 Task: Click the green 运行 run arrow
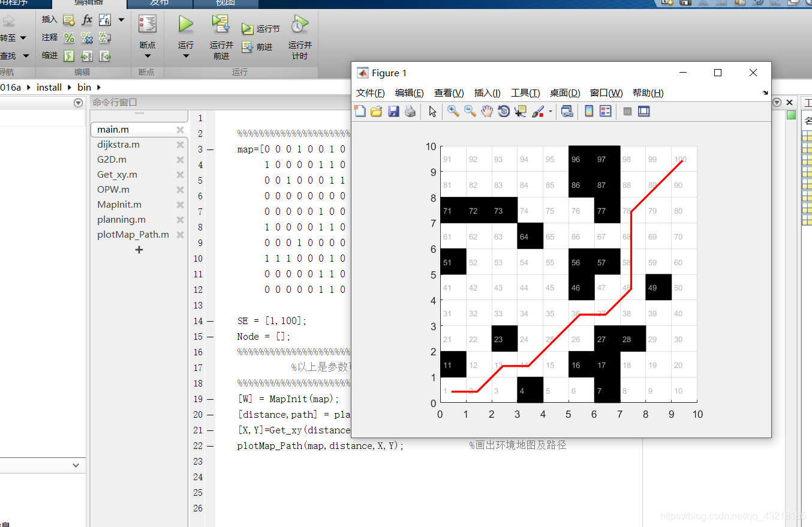[186, 25]
